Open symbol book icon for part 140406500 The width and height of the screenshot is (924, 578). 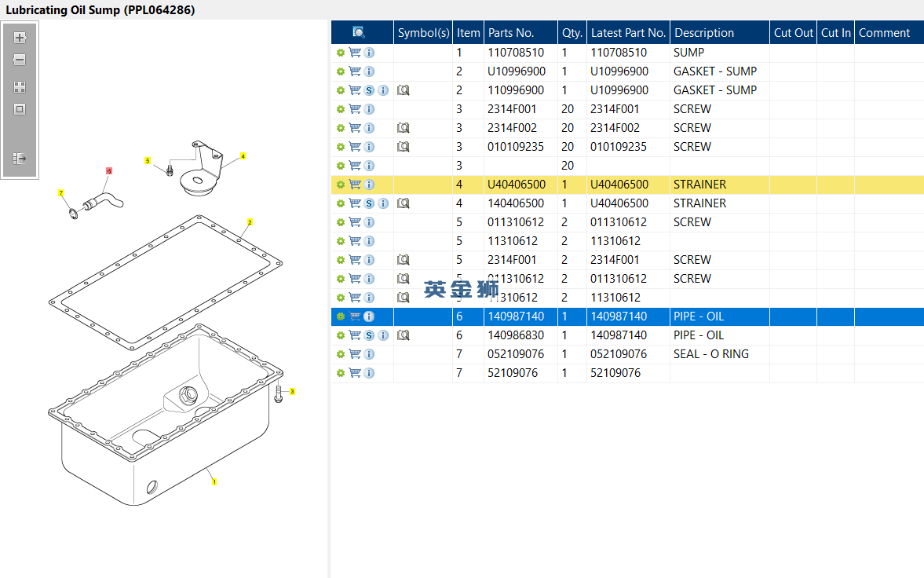pyautogui.click(x=403, y=203)
